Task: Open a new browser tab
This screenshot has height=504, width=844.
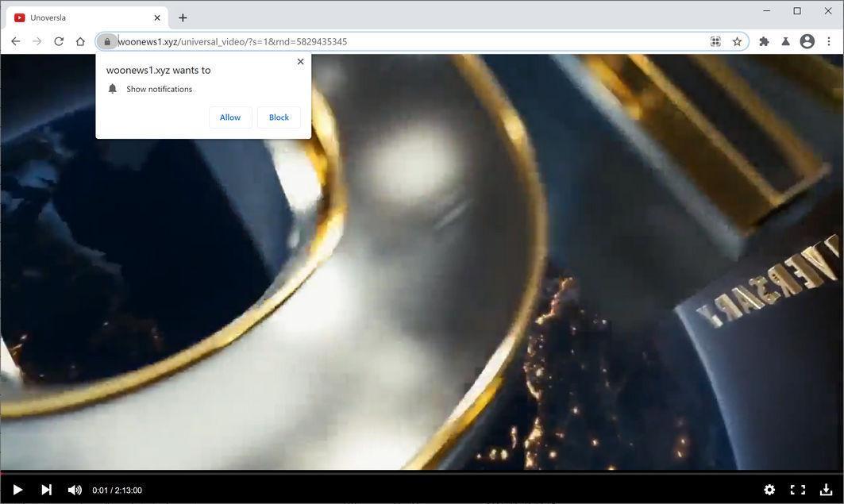Action: tap(183, 17)
